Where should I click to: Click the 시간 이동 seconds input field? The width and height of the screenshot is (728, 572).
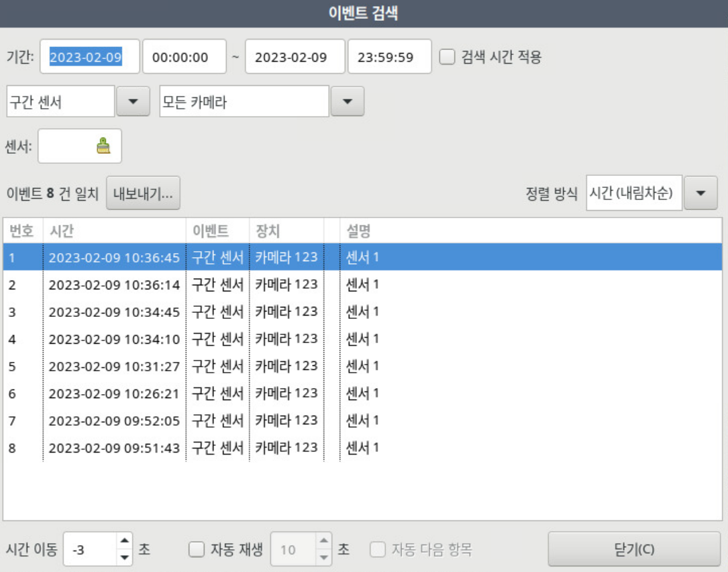pyautogui.click(x=89, y=550)
